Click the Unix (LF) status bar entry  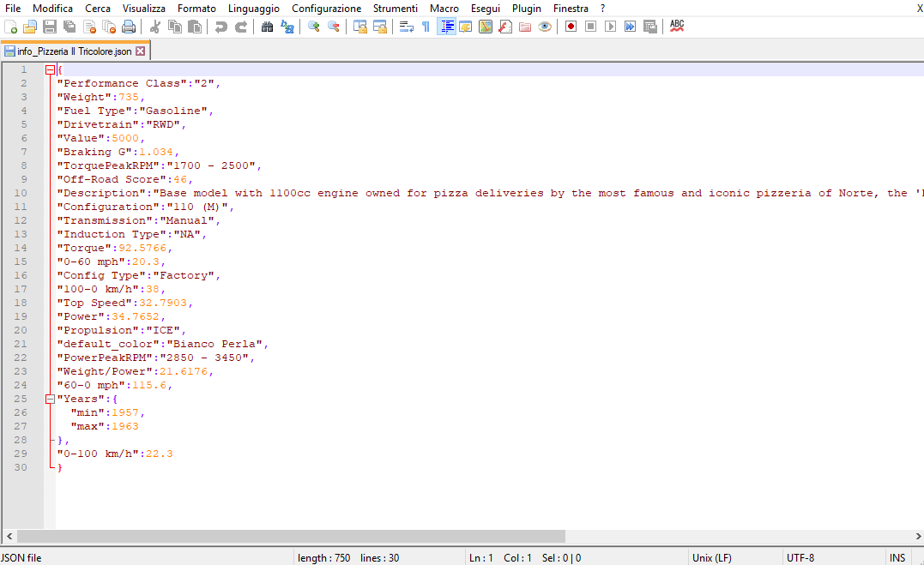[x=712, y=558]
